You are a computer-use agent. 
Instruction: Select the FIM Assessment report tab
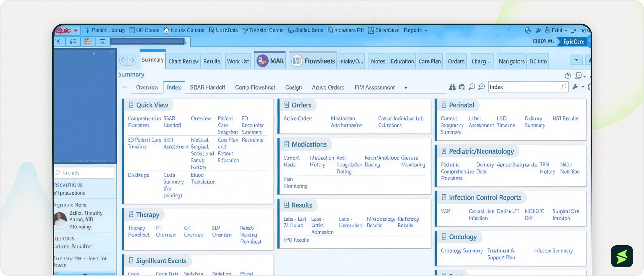pos(374,88)
